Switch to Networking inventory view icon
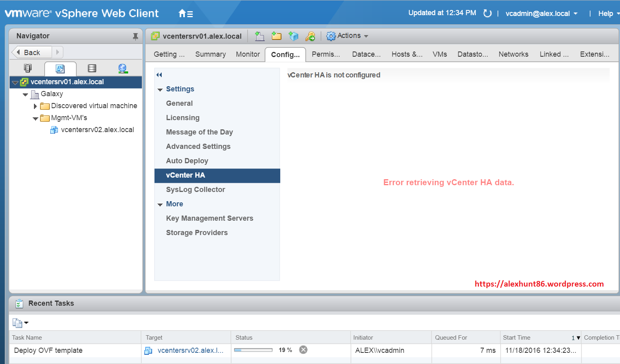 [x=123, y=68]
